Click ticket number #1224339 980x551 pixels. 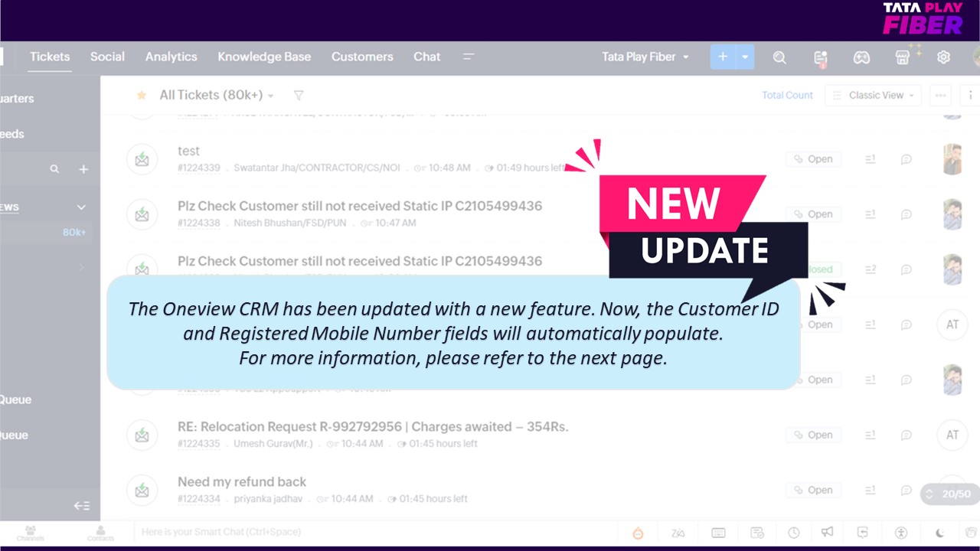pos(199,168)
